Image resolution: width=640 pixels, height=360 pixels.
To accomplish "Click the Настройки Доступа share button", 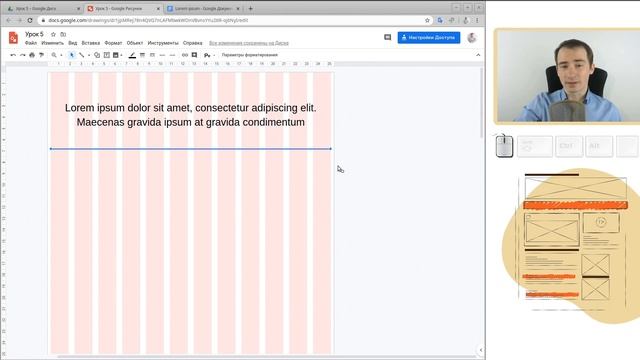I will click(429, 38).
